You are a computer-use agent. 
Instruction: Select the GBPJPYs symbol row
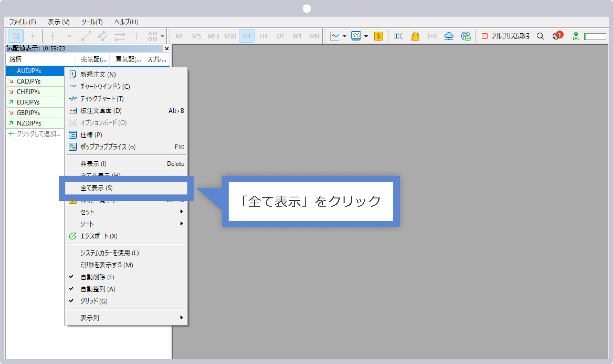click(x=35, y=113)
